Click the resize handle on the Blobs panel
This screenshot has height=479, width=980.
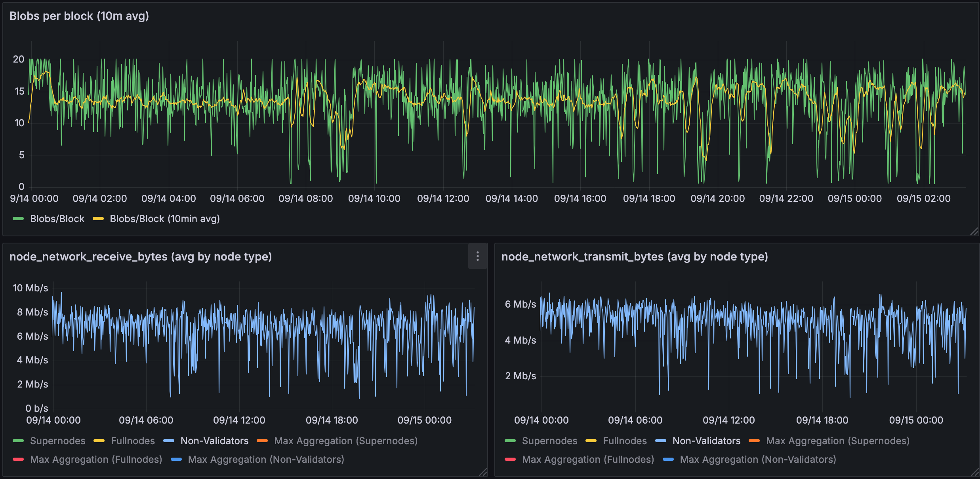tap(975, 232)
